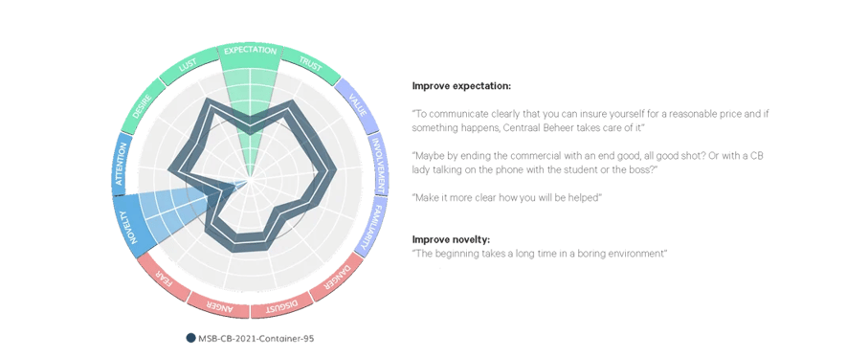This screenshot has height=357, width=868.
Task: Click the TRUST segment label
Action: pyautogui.click(x=311, y=64)
